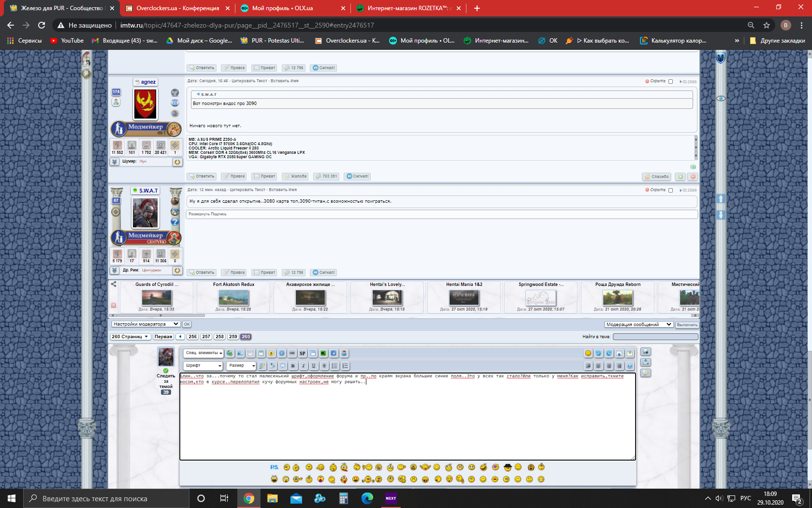Click Ответить on agnez's post
The image size is (812, 508).
click(x=202, y=176)
